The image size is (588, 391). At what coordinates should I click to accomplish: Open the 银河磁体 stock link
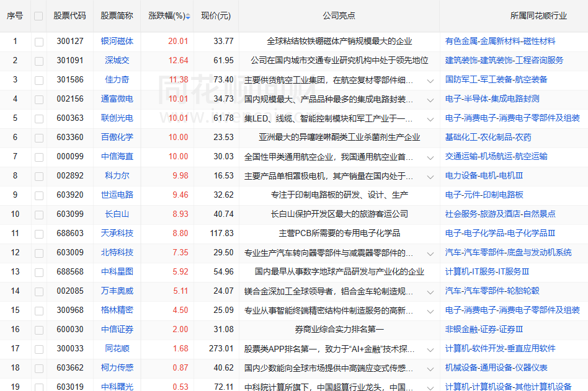point(117,41)
